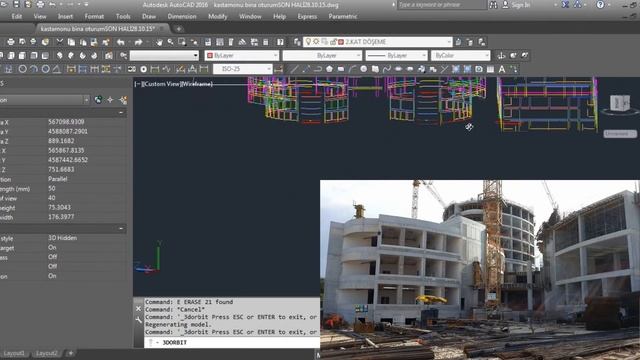Select the Ellipse draw tool
640x360 pixels.
(x=398, y=69)
